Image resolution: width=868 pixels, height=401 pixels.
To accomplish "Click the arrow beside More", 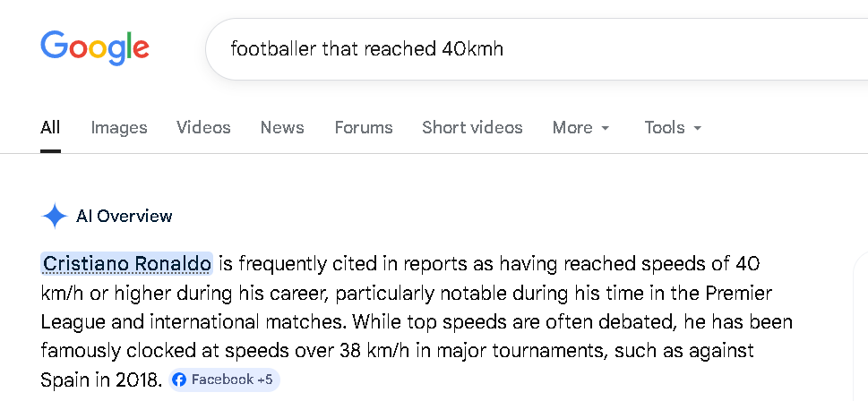I will [x=606, y=128].
